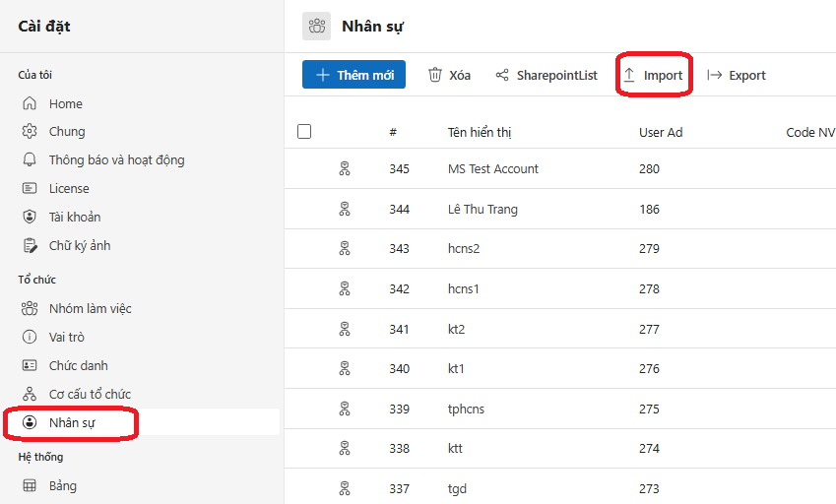Delete using the Xóa trash button

click(x=449, y=75)
